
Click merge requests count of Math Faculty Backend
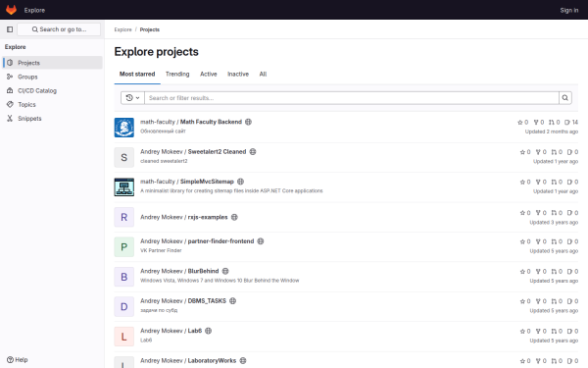coord(555,123)
